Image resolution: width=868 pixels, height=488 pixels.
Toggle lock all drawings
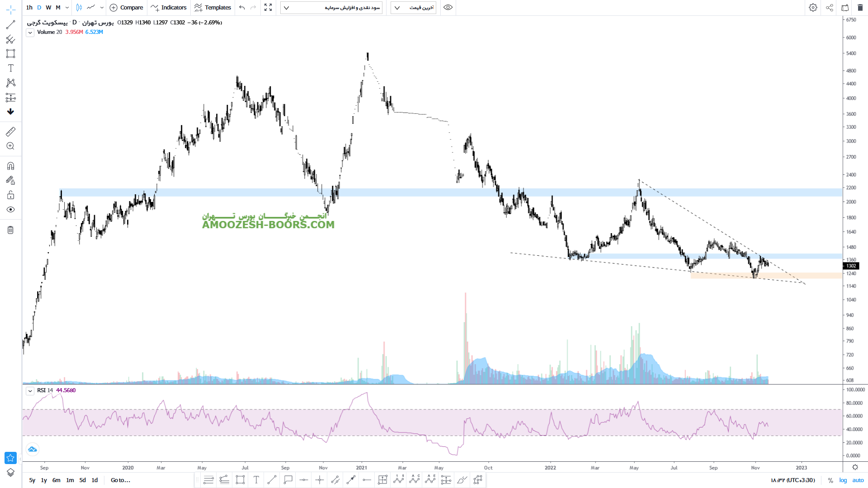(x=10, y=195)
